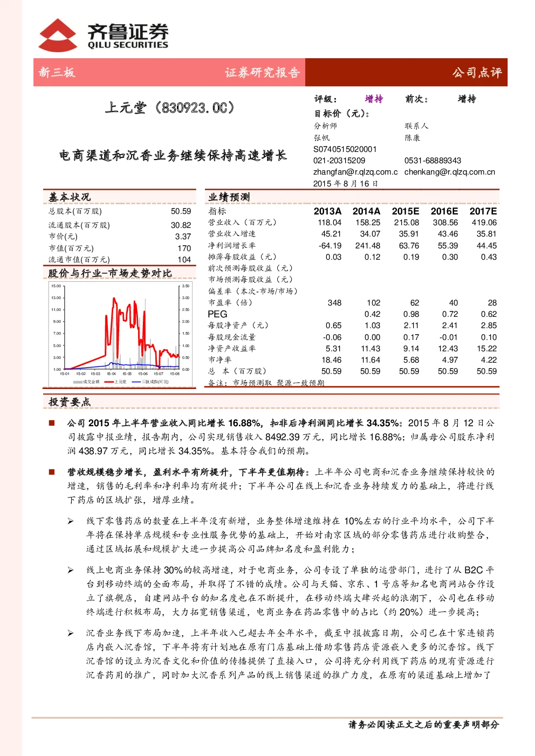Click the stock title 上元堂 (830923.OC)

click(170, 107)
